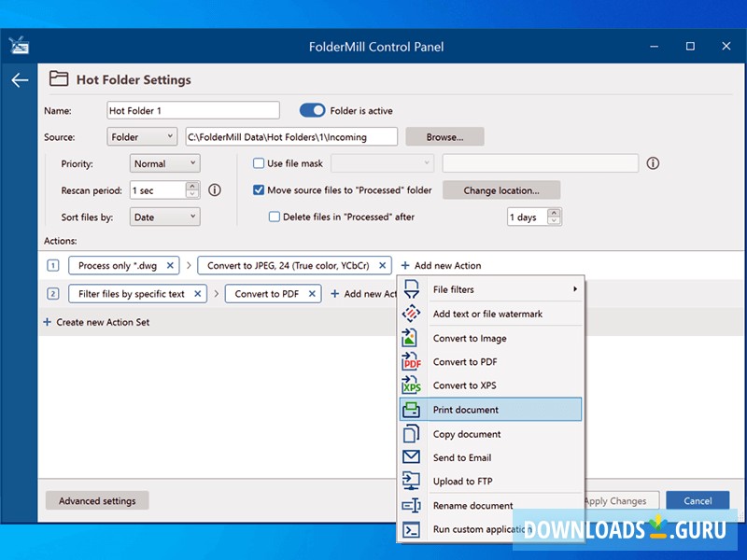Click the Hot Folder Settings folder icon
This screenshot has height=560, width=747.
[x=59, y=78]
